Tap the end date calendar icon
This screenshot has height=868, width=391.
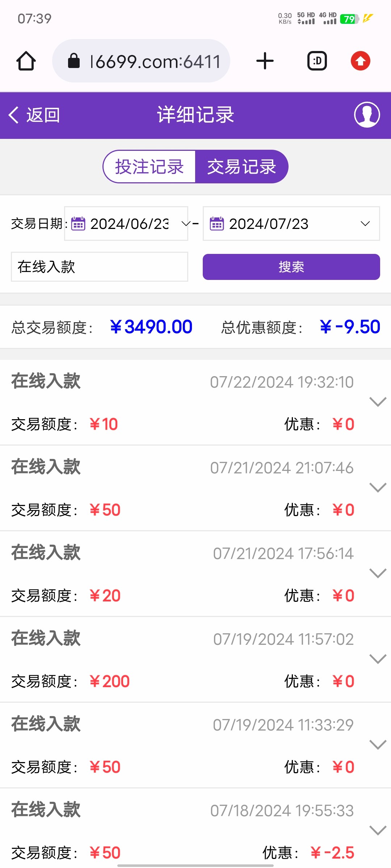pos(217,224)
